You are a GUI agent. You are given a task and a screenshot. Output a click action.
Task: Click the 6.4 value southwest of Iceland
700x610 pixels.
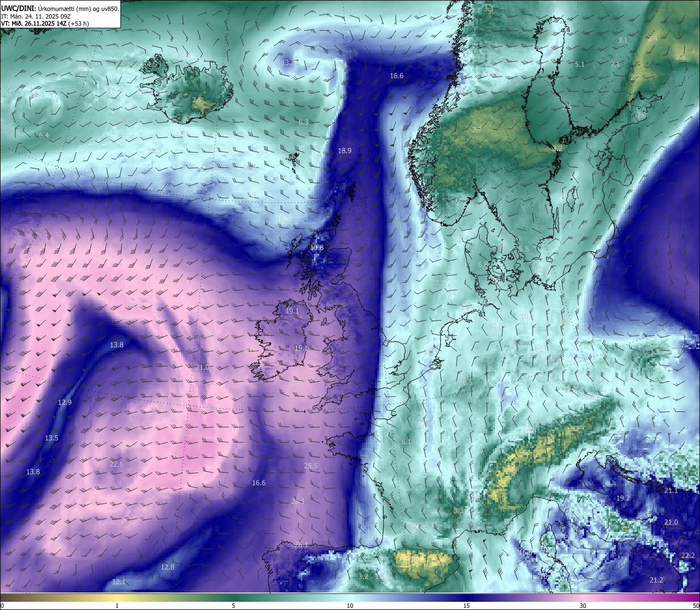[x=44, y=135]
